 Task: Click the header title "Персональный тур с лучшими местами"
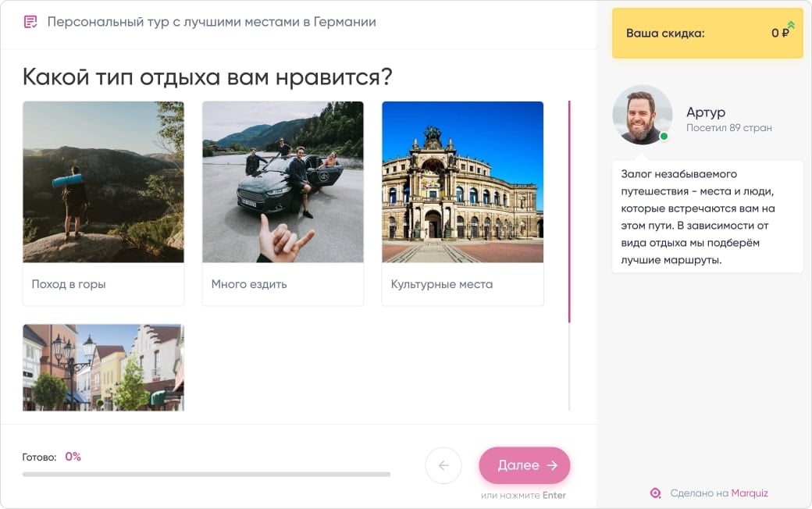pyautogui.click(x=212, y=23)
